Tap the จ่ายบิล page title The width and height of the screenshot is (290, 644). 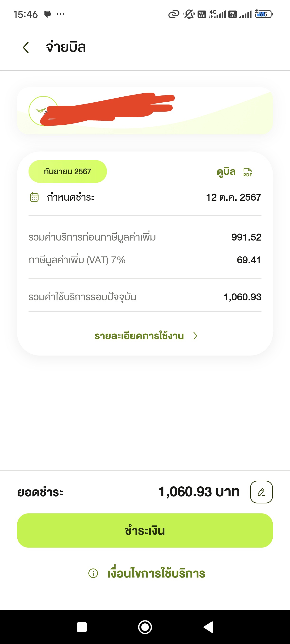pos(66,47)
